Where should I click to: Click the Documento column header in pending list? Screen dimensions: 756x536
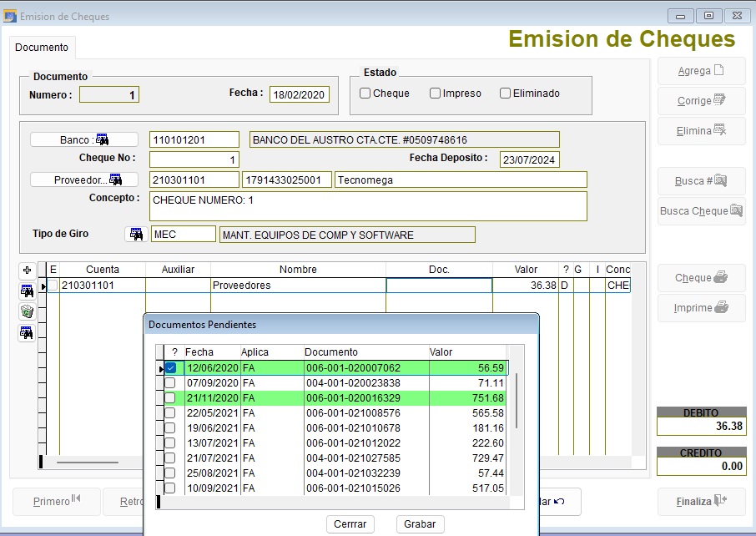click(x=366, y=352)
